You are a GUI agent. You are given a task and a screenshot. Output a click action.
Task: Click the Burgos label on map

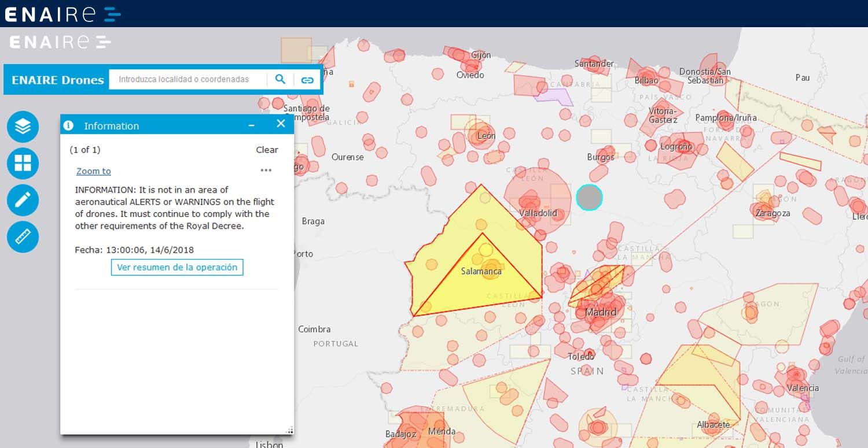tap(601, 157)
